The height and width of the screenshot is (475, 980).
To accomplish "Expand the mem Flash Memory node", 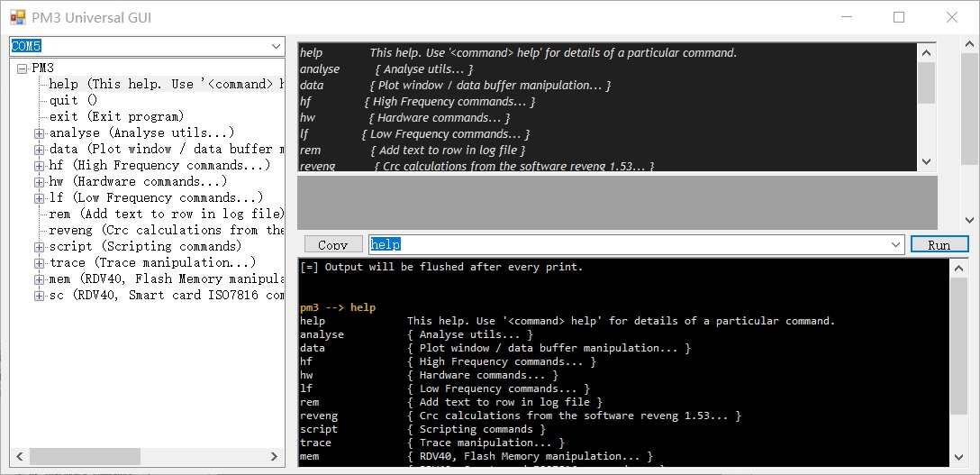I will 40,279.
